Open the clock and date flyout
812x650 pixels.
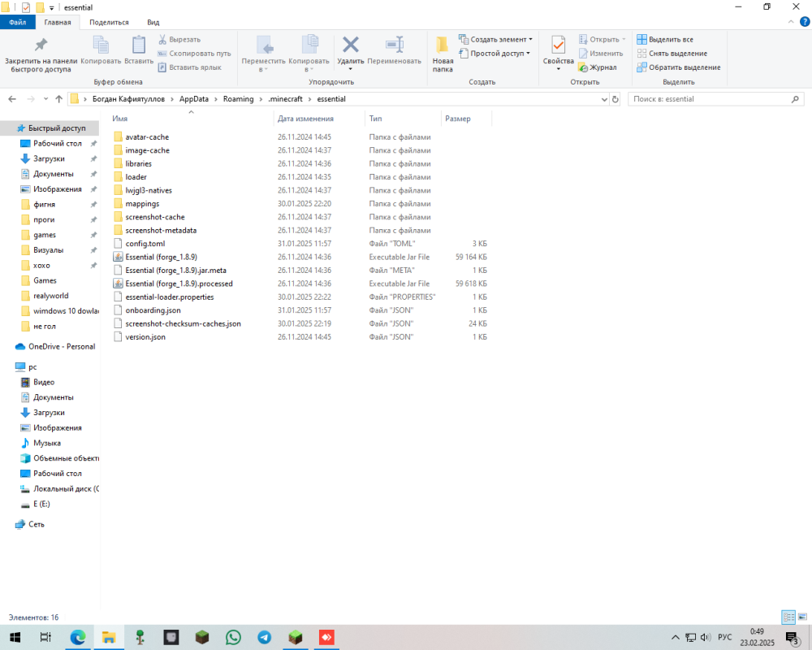pyautogui.click(x=757, y=637)
